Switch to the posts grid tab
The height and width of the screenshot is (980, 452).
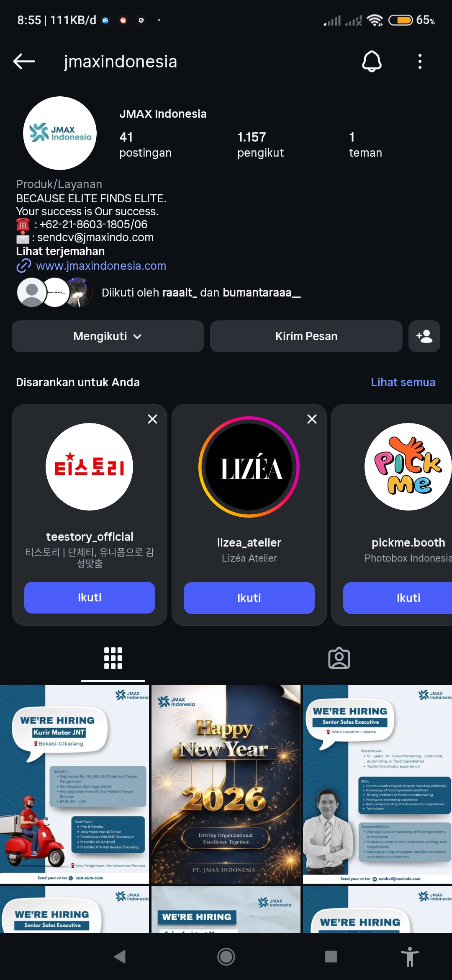coord(113,658)
